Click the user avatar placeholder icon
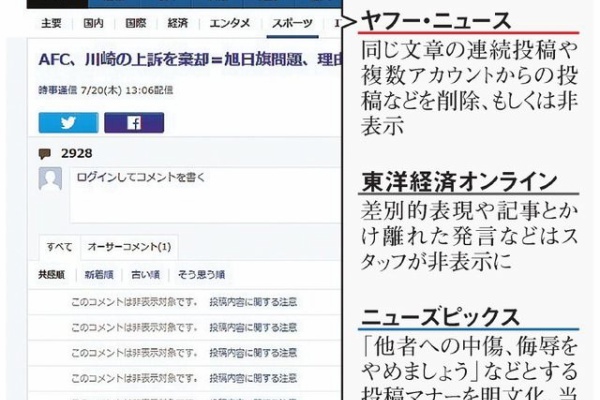The width and height of the screenshot is (600, 400). (x=50, y=179)
